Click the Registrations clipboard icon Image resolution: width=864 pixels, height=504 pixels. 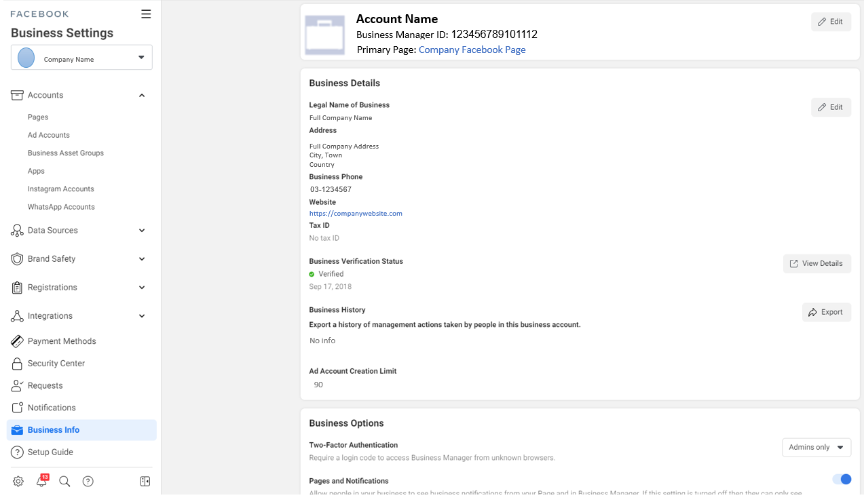tap(17, 288)
